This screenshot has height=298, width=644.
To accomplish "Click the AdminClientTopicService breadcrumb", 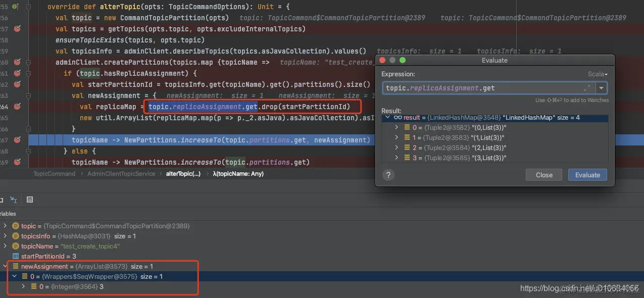I will click(x=120, y=174).
